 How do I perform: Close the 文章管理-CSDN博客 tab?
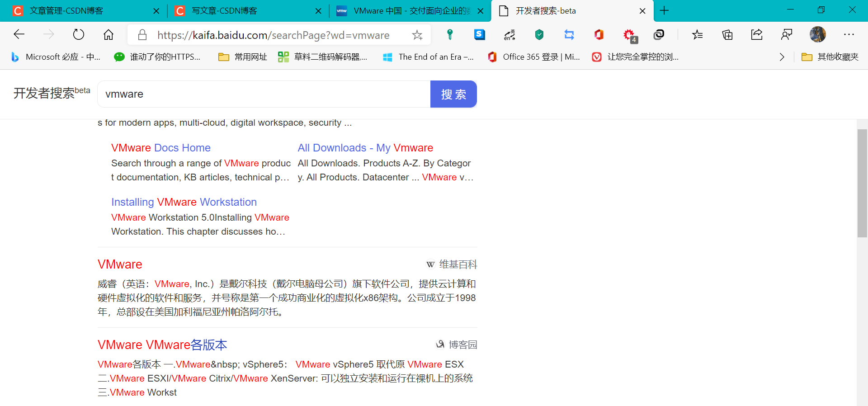pyautogui.click(x=156, y=11)
